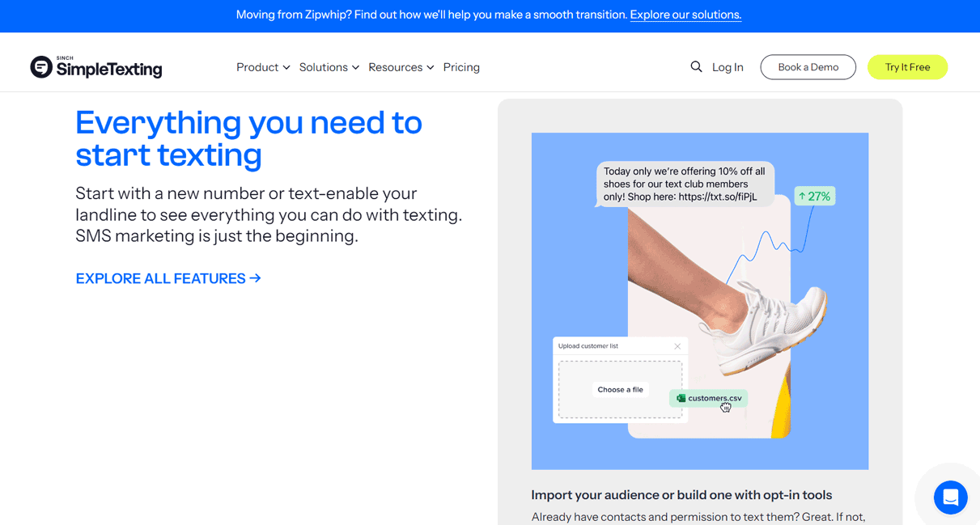Image resolution: width=980 pixels, height=525 pixels.
Task: Click the customers.csv file chip
Action: (x=708, y=398)
